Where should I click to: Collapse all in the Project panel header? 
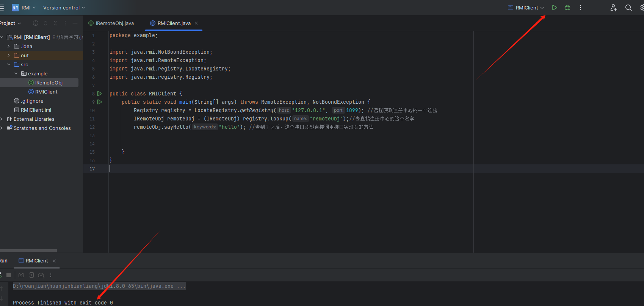[55, 23]
